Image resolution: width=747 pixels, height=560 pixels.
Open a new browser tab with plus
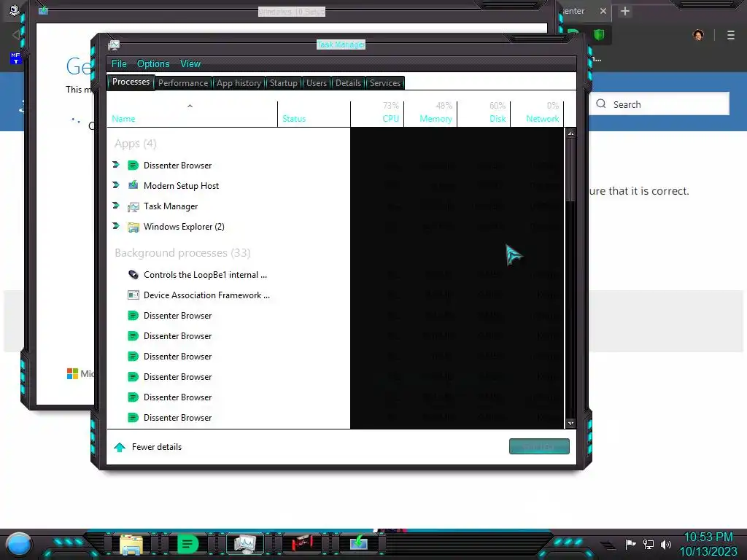coord(625,11)
